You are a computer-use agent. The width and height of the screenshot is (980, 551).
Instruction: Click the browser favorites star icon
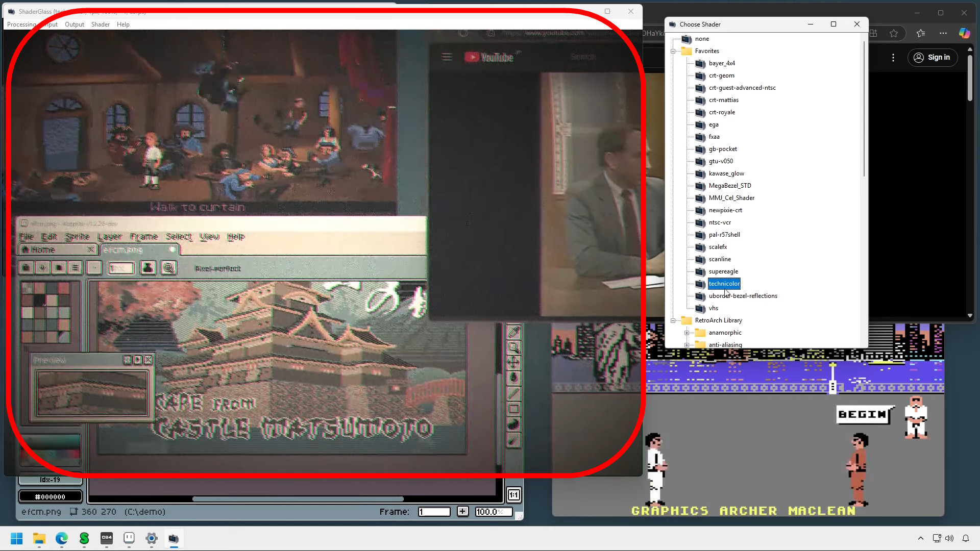pyautogui.click(x=894, y=33)
